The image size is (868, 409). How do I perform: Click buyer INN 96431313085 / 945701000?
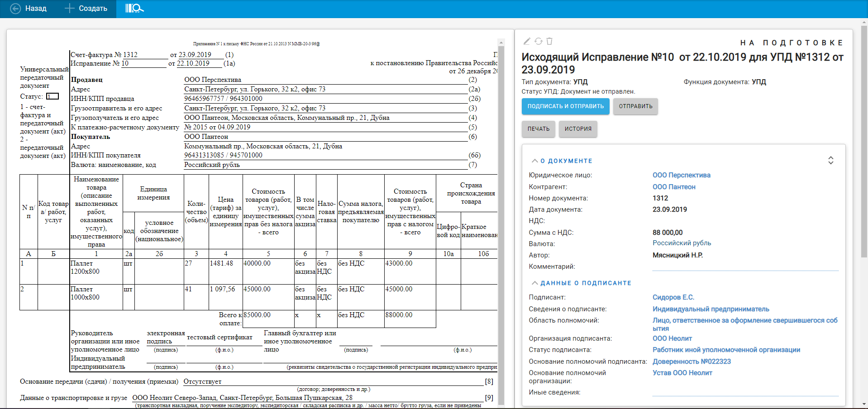[x=223, y=155]
